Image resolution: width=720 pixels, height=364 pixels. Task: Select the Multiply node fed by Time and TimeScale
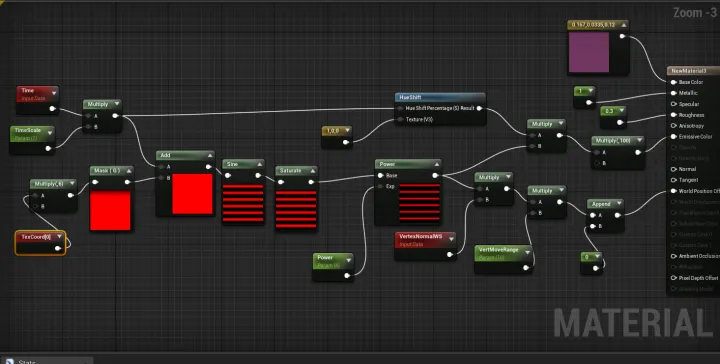click(x=102, y=116)
